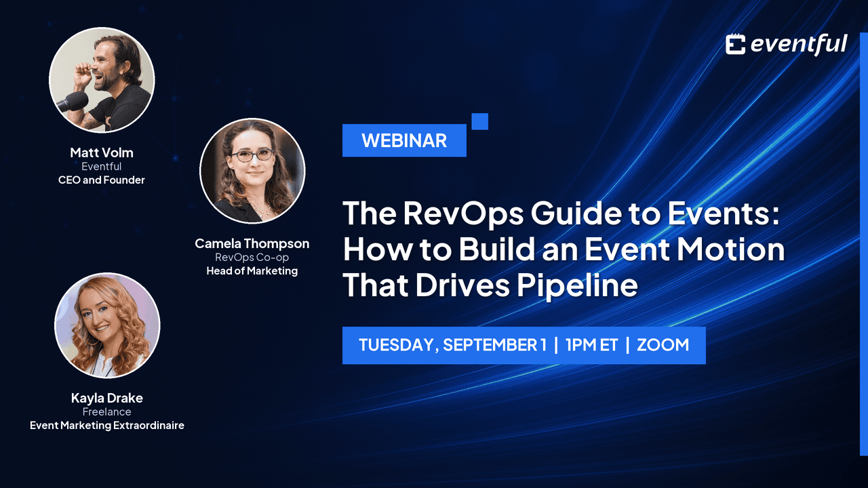Click the "RevOps Co-op" company text
Screen dimensions: 868x488
point(252,258)
